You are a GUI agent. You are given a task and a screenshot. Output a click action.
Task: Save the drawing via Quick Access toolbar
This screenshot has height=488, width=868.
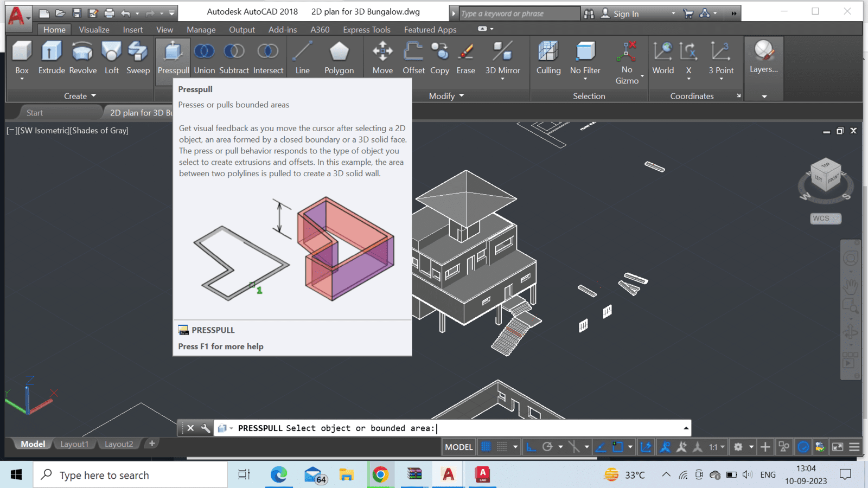tap(76, 13)
